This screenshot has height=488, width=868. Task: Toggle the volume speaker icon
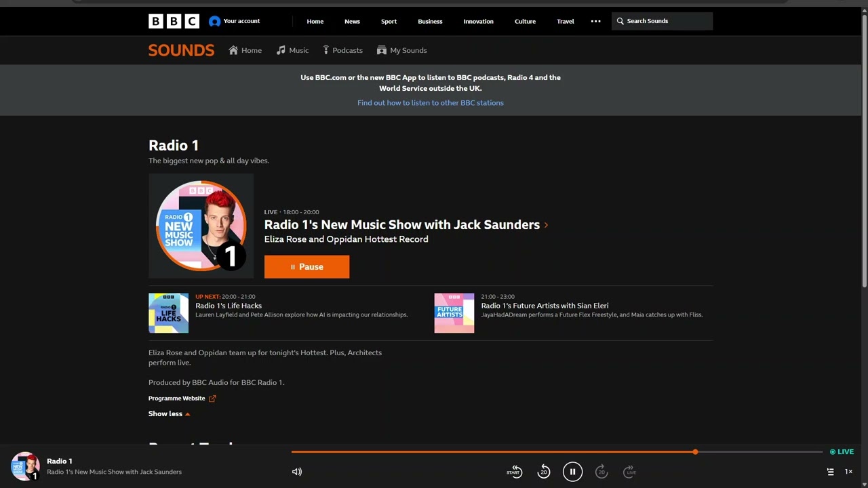[297, 472]
